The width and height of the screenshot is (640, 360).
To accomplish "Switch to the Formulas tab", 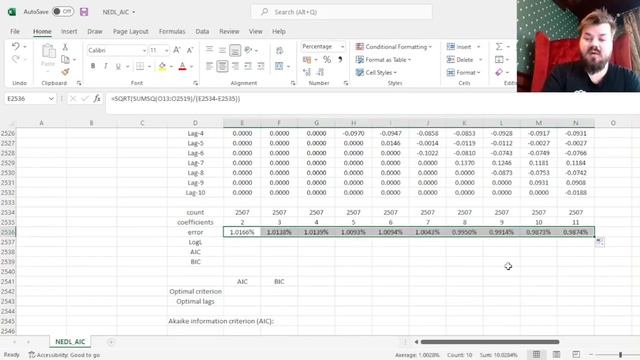I will (172, 31).
